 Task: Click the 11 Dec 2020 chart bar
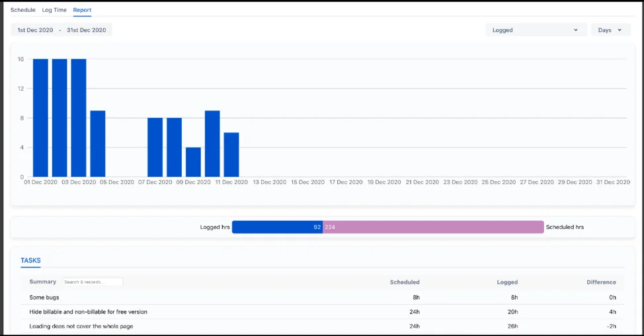(231, 155)
